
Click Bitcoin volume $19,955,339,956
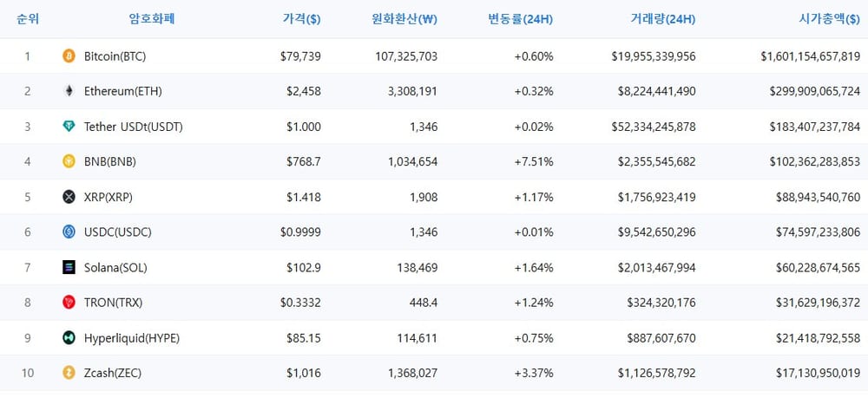654,55
